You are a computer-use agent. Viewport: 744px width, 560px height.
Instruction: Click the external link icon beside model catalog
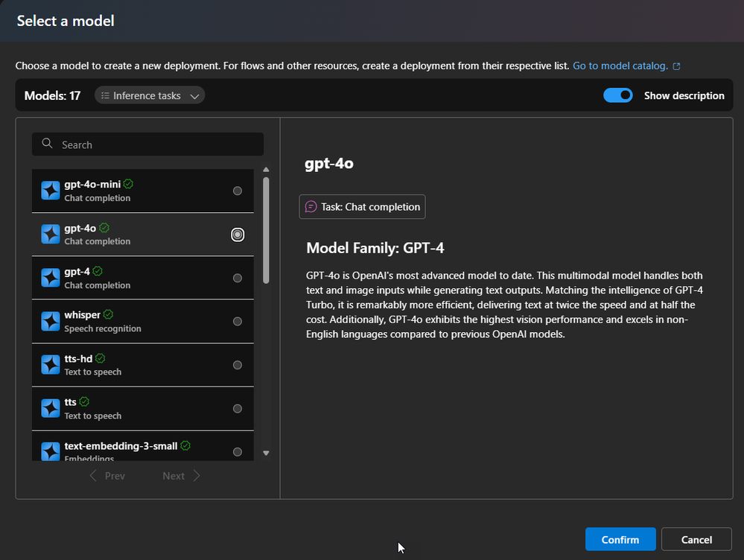click(x=677, y=66)
